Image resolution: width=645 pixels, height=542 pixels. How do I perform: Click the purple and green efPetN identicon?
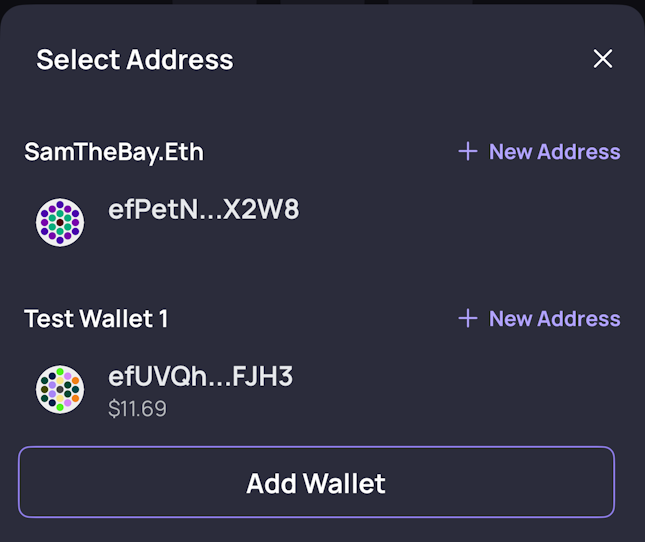coord(60,222)
